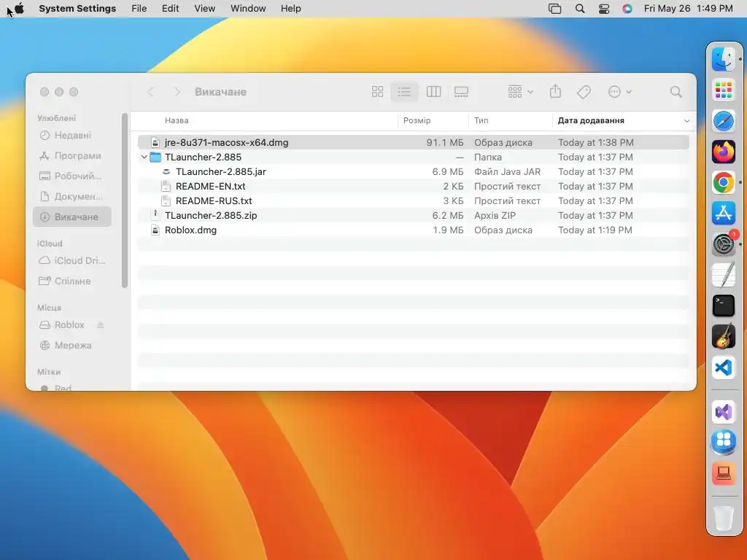Open Spotlight search in menu bar
The image size is (747, 560).
point(580,9)
